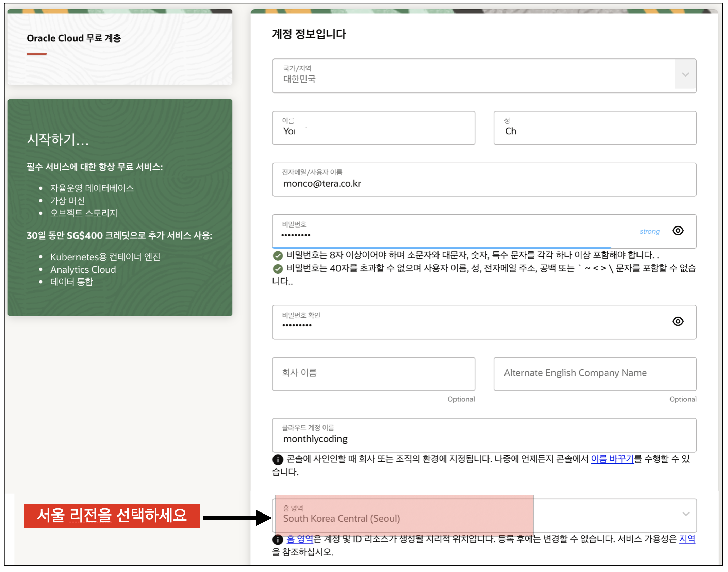Open the 국가/지역 country dropdown arrow

(685, 75)
